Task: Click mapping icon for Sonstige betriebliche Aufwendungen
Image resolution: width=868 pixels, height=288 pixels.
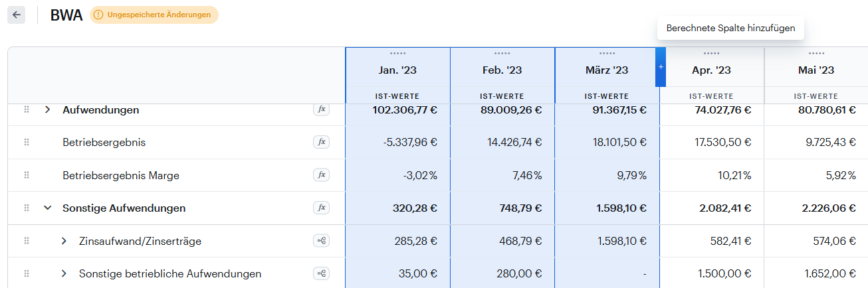Action: point(322,273)
